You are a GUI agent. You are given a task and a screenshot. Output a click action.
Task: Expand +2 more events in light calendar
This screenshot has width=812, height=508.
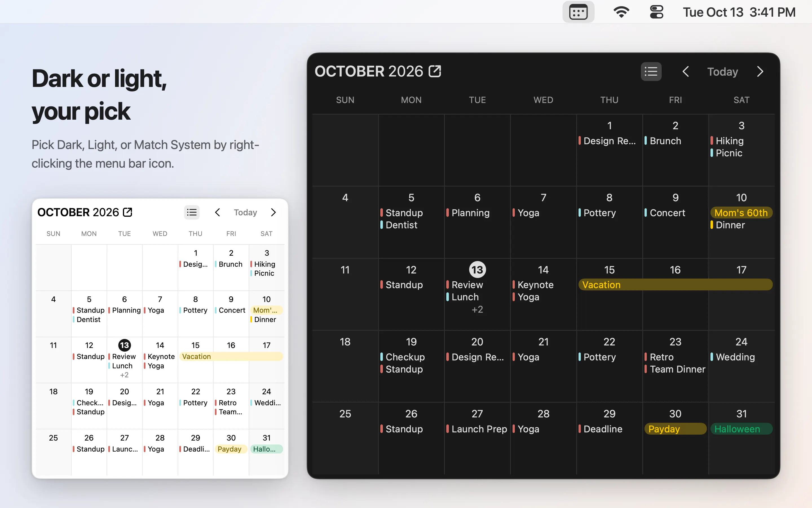[124, 375]
